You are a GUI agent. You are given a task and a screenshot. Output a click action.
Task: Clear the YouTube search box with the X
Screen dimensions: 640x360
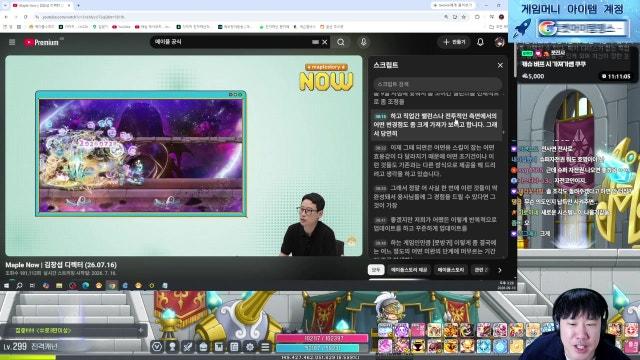click(325, 42)
